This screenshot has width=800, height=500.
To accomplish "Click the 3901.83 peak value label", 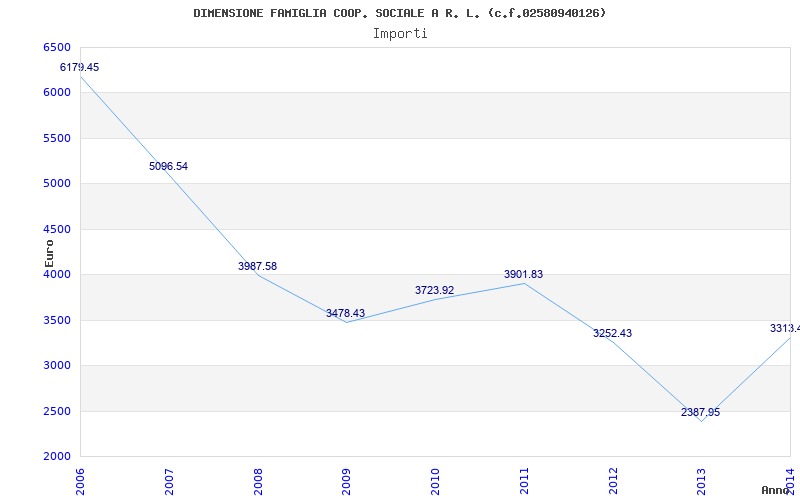I will coord(523,274).
